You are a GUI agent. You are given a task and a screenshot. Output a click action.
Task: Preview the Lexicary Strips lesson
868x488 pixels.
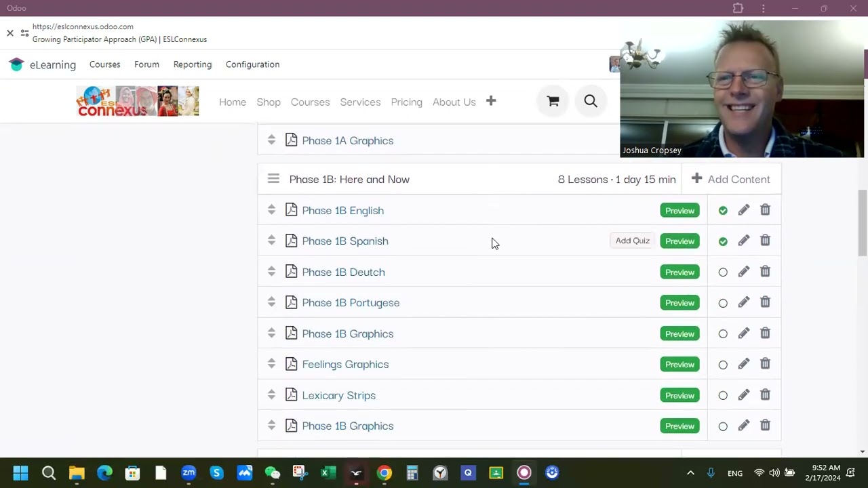(679, 395)
